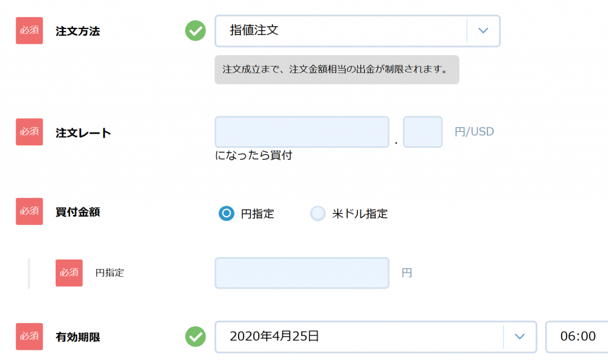Click the 必須 badge next to 注文レート

pyautogui.click(x=29, y=132)
